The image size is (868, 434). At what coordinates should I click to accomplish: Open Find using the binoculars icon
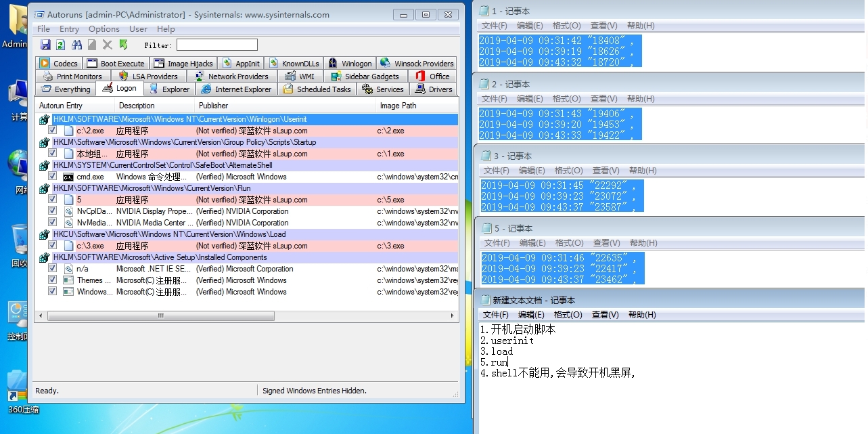pos(76,45)
